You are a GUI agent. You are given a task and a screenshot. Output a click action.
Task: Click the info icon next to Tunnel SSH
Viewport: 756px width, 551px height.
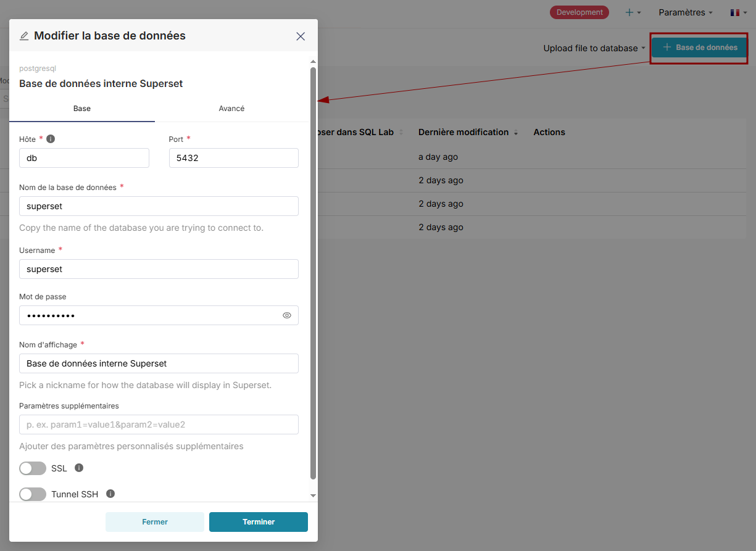tap(110, 494)
